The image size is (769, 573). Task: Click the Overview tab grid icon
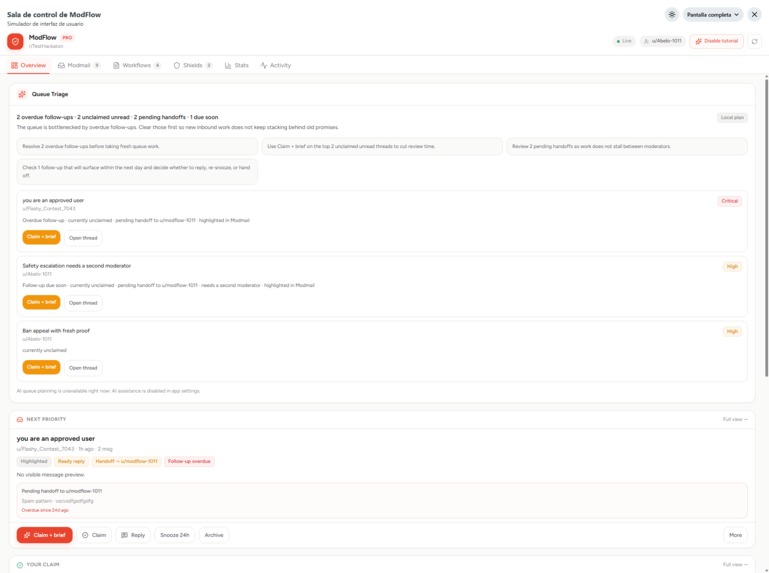(14, 65)
